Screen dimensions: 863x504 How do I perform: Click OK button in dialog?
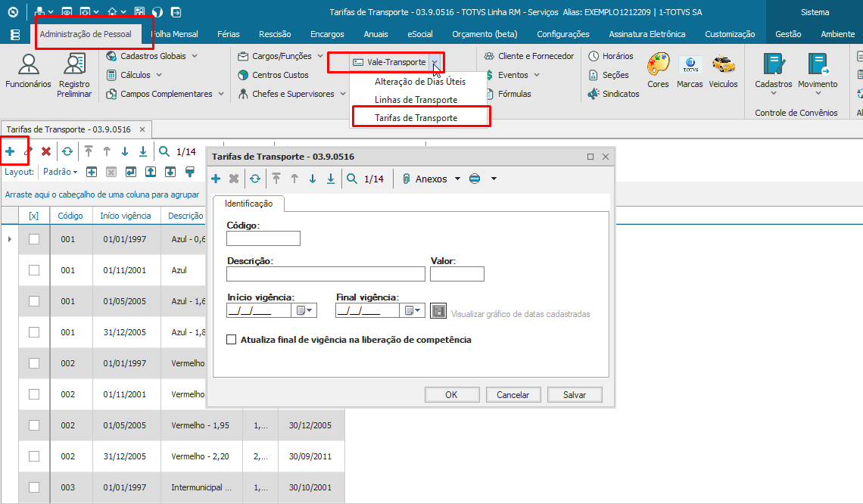[452, 394]
